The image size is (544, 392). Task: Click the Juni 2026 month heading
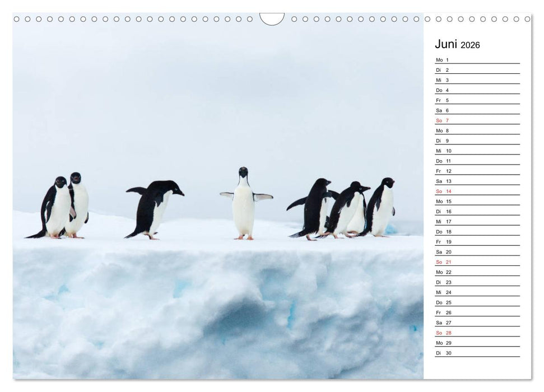(457, 45)
